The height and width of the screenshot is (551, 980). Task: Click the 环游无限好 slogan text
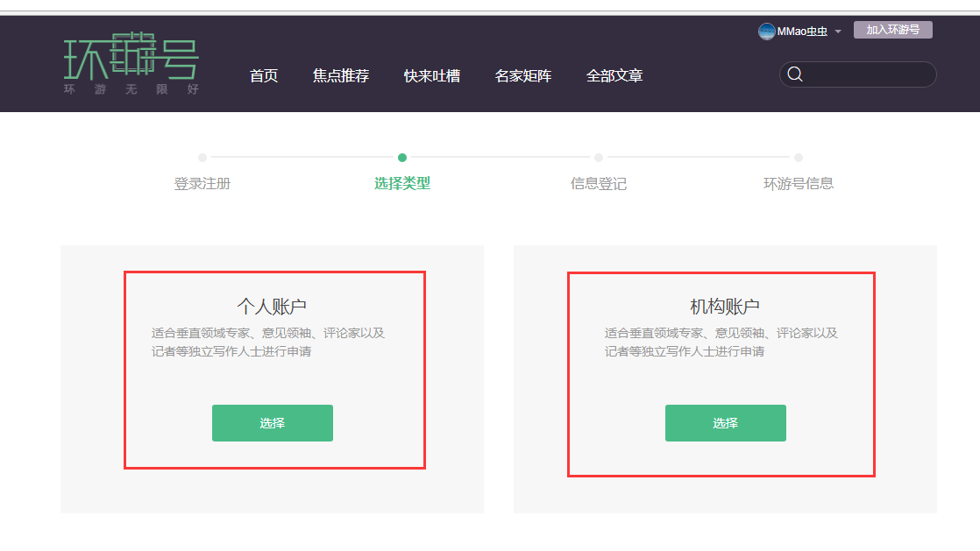(131, 89)
